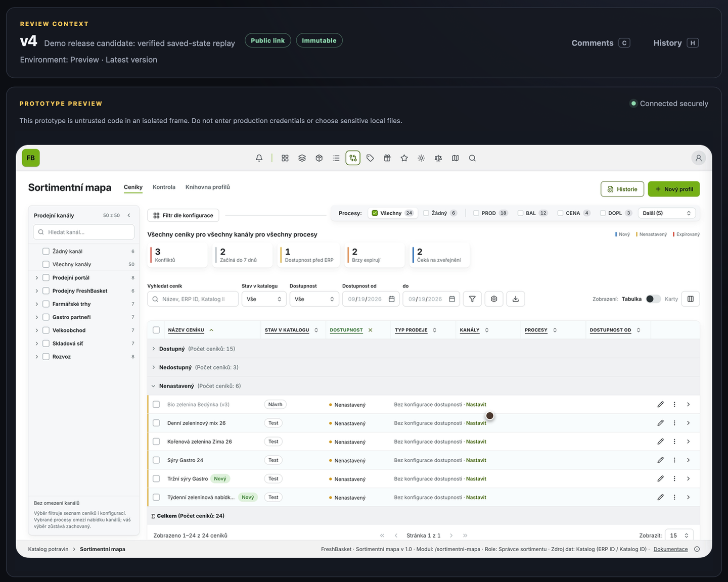Open more options for Sýry Gastro 24

point(674,460)
